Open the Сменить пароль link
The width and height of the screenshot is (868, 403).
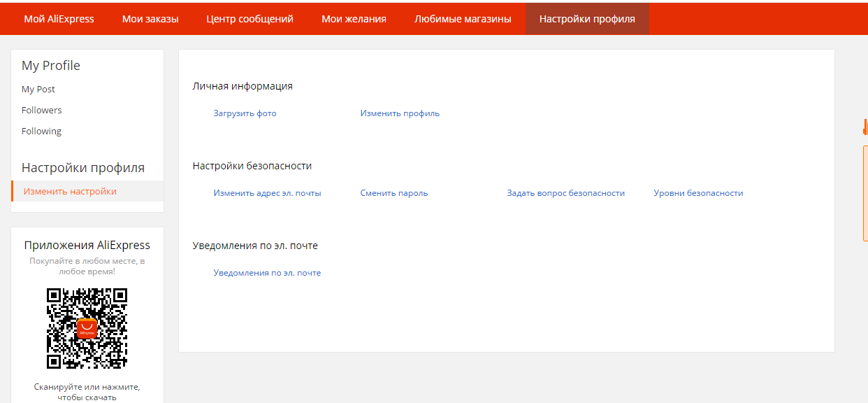pos(394,193)
